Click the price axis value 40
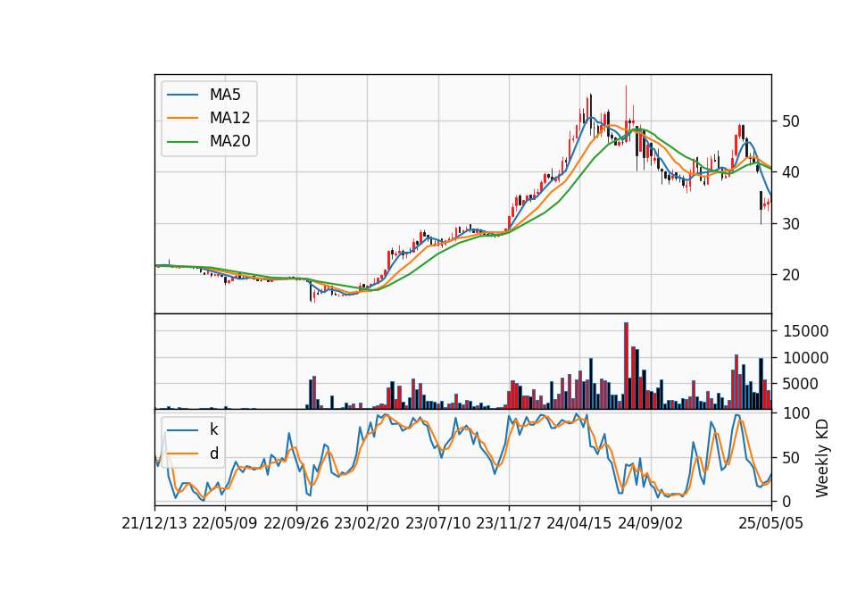The height and width of the screenshot is (616, 857). pos(791,172)
